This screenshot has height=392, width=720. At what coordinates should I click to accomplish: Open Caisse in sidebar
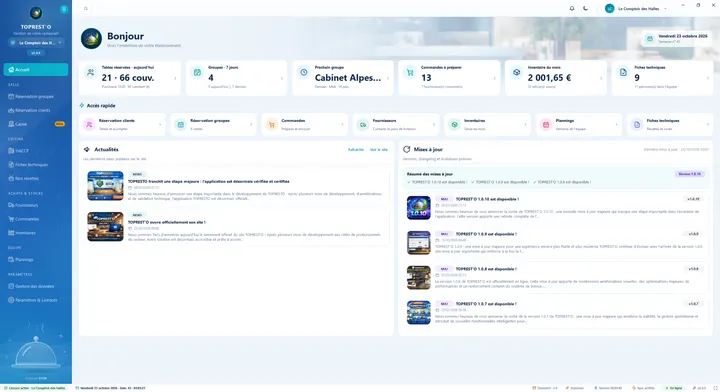(x=36, y=124)
